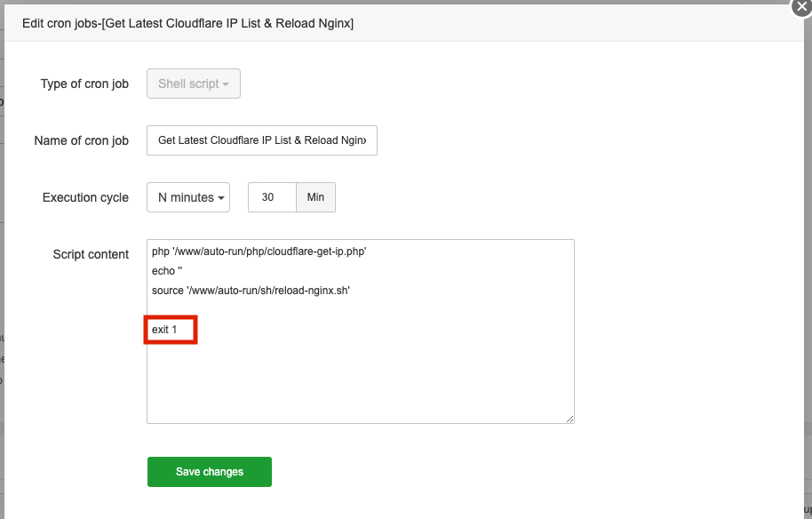Click the 'Min' unit label

tap(316, 196)
